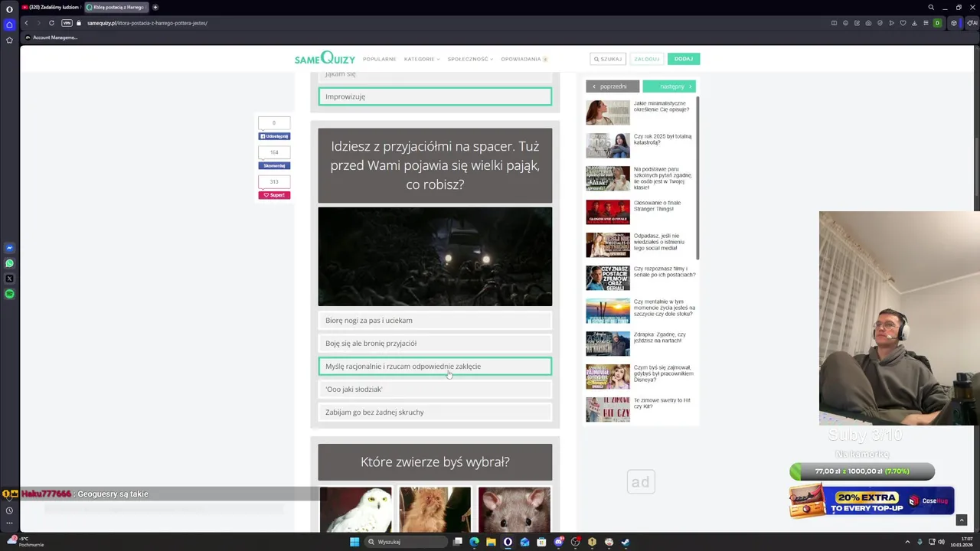The width and height of the screenshot is (980, 551).
Task: Open Spotify from the Opera sidebar
Action: [x=9, y=294]
